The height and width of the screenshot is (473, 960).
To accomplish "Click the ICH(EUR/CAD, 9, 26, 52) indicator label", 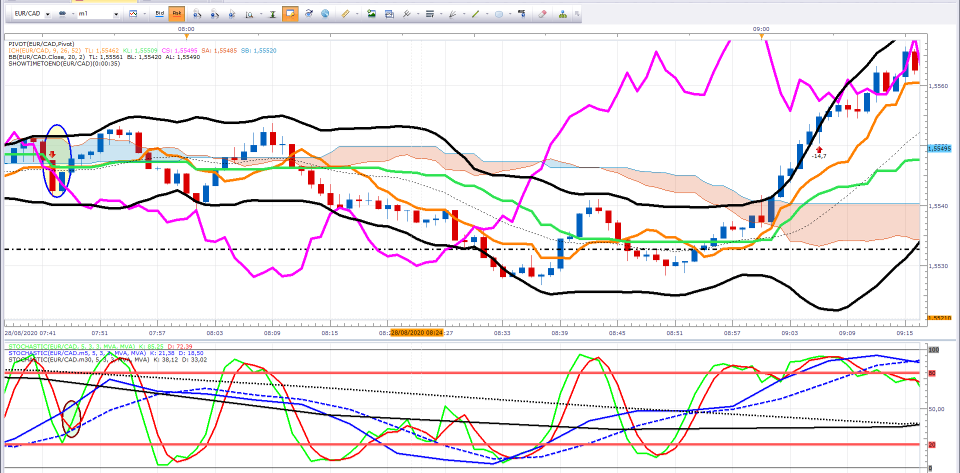I will pos(46,50).
